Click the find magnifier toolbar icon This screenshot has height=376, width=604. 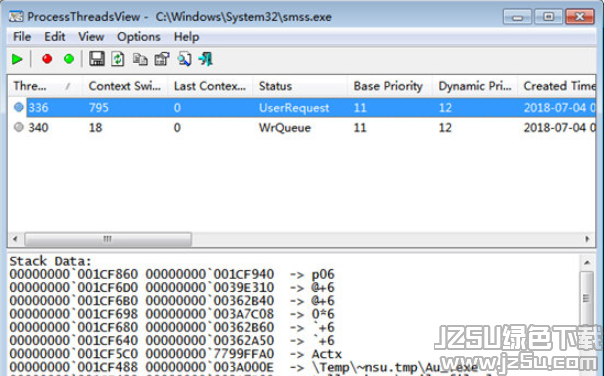click(x=184, y=59)
